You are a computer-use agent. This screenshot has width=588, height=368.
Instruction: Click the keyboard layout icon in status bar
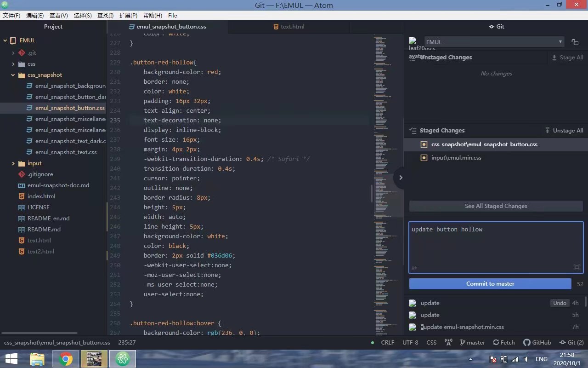[448, 342]
